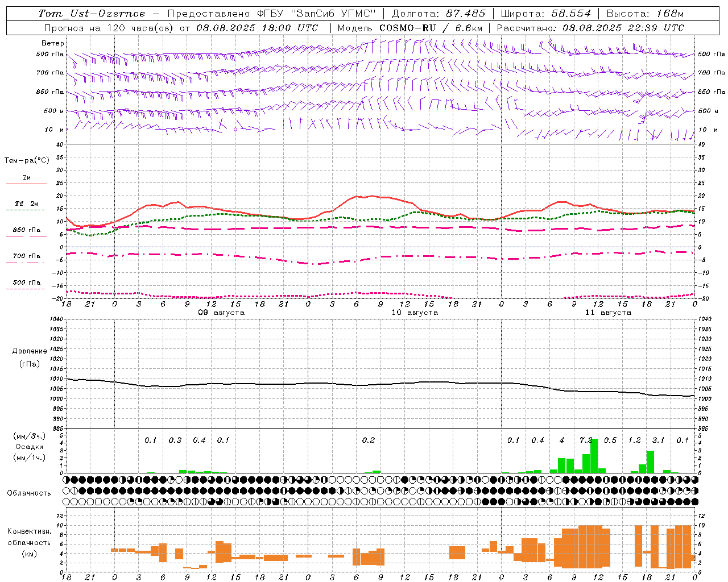Click the (мм/1ч.) unit label
Viewport: 728px width, 582px height.
tap(30, 458)
